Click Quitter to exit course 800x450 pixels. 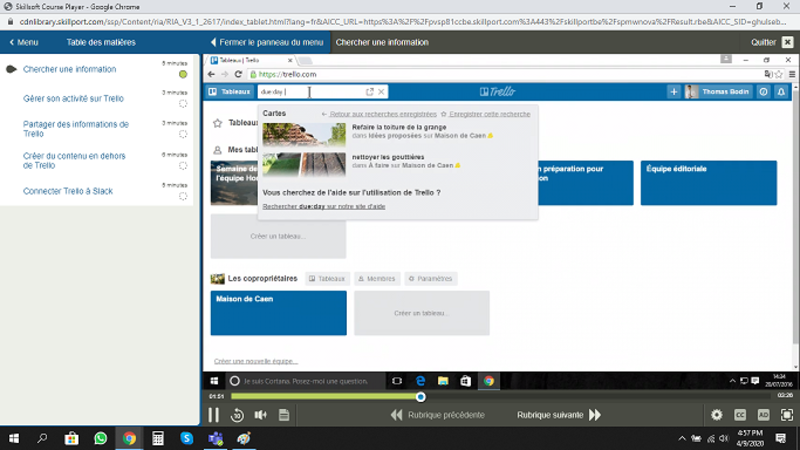point(771,42)
